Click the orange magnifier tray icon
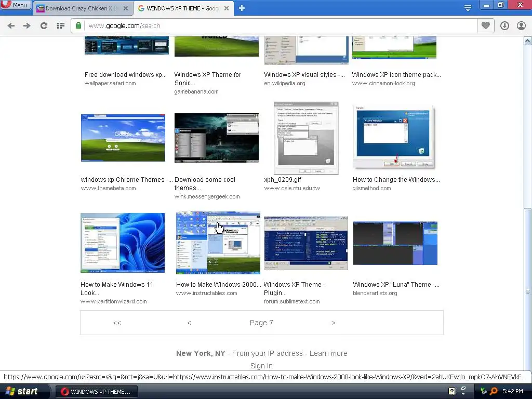The height and width of the screenshot is (399, 532). click(x=494, y=391)
